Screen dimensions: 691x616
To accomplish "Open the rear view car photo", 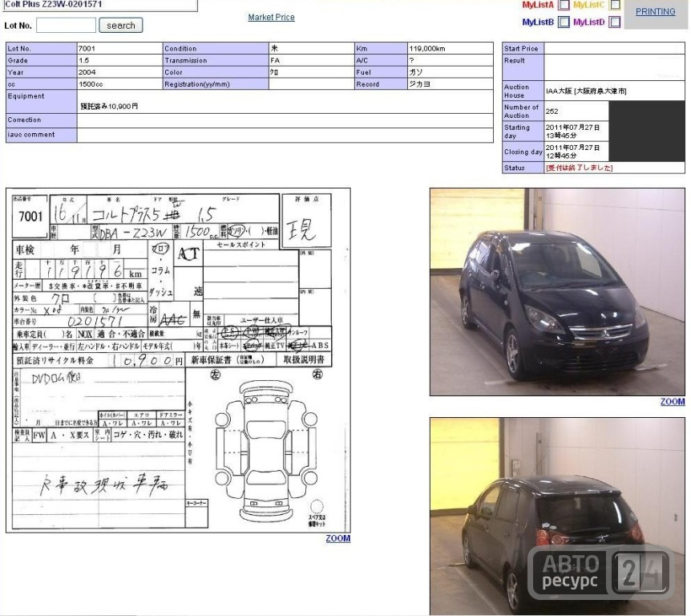I will (x=557, y=516).
